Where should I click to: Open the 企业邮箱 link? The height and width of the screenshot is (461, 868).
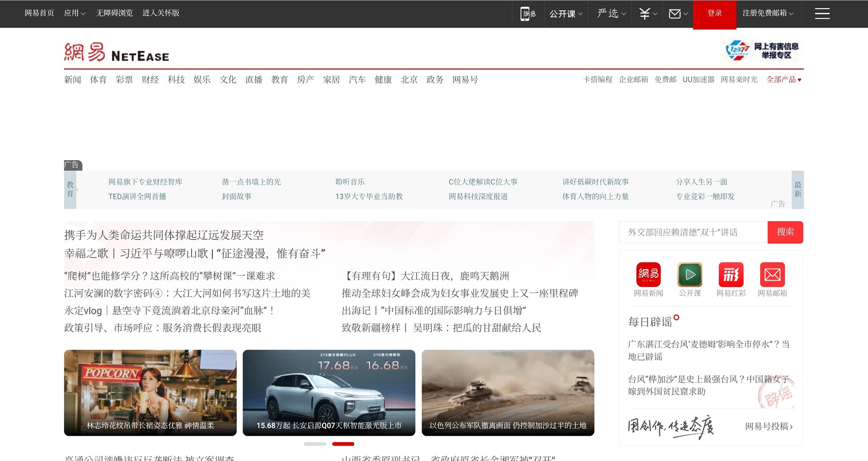(633, 80)
